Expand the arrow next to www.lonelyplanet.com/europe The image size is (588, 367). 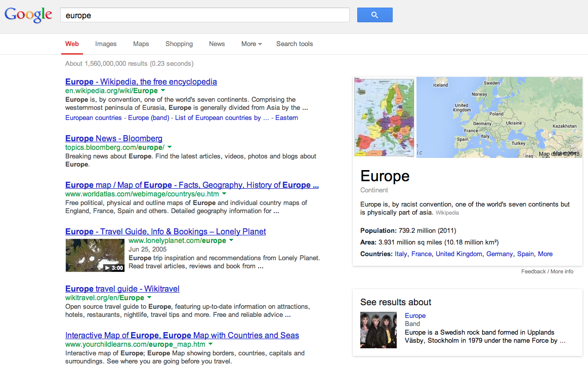coord(231,240)
